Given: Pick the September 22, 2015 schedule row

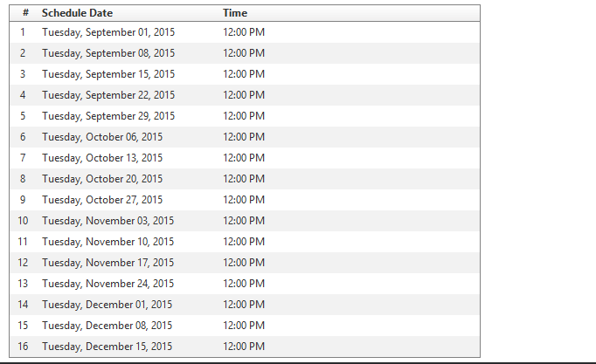Looking at the screenshot, I should [x=108, y=95].
